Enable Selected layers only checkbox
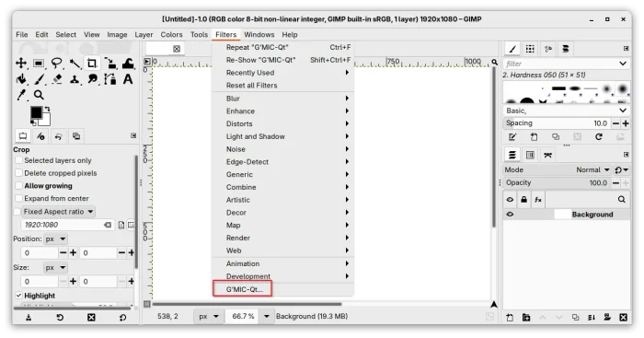The width and height of the screenshot is (644, 338). [x=18, y=160]
